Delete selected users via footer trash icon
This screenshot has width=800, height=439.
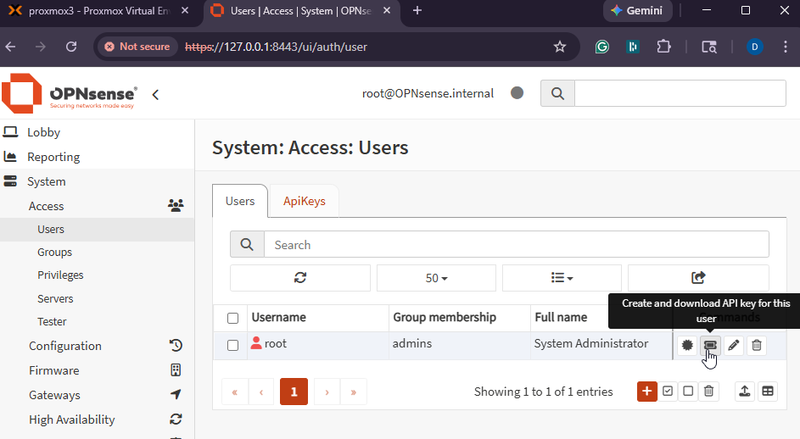[709, 392]
